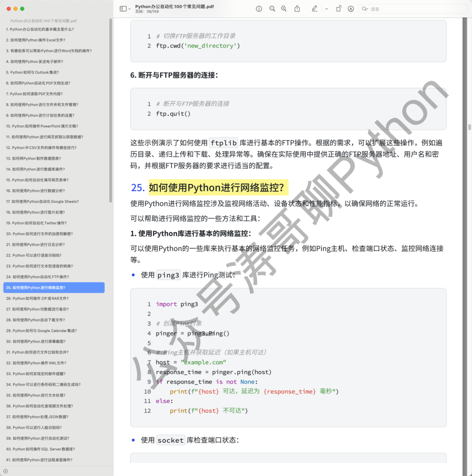Click window title Python办公自动化100个常见问题.pdf
Viewport: 472px width, 476px height.
pyautogui.click(x=174, y=7)
